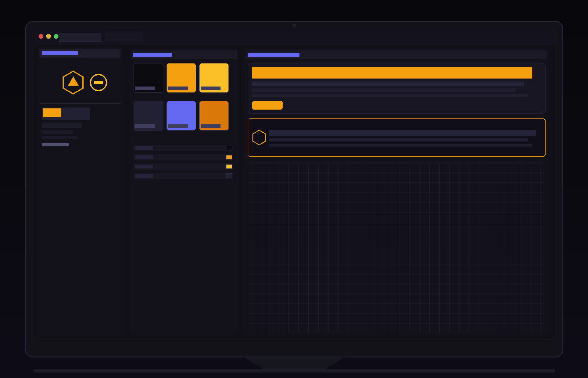
Task: Select the dark orange swatch tile in bottom row
Action: pos(214,115)
